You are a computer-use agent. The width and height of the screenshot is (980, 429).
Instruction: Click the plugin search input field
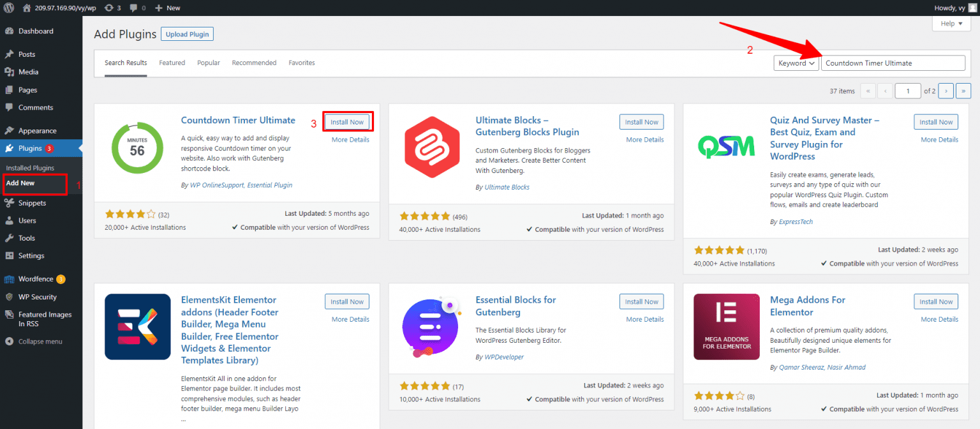click(x=893, y=63)
